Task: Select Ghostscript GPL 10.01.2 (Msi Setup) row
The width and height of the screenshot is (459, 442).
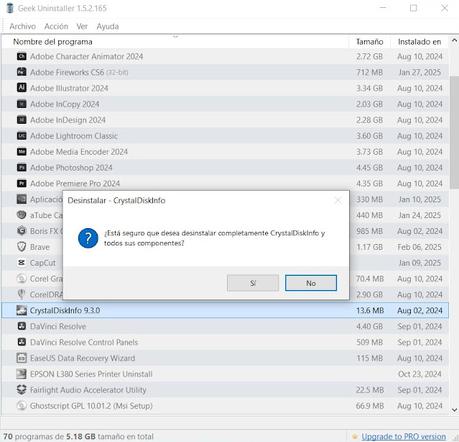Action: tap(225, 406)
